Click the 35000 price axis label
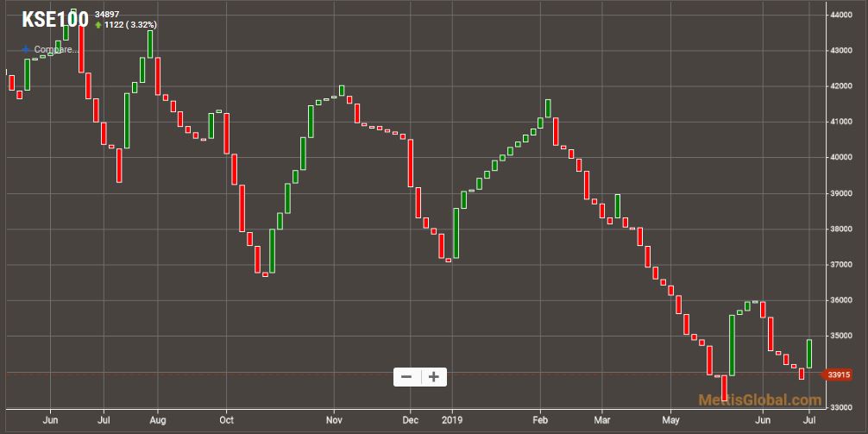This screenshot has height=434, width=868. coord(842,336)
